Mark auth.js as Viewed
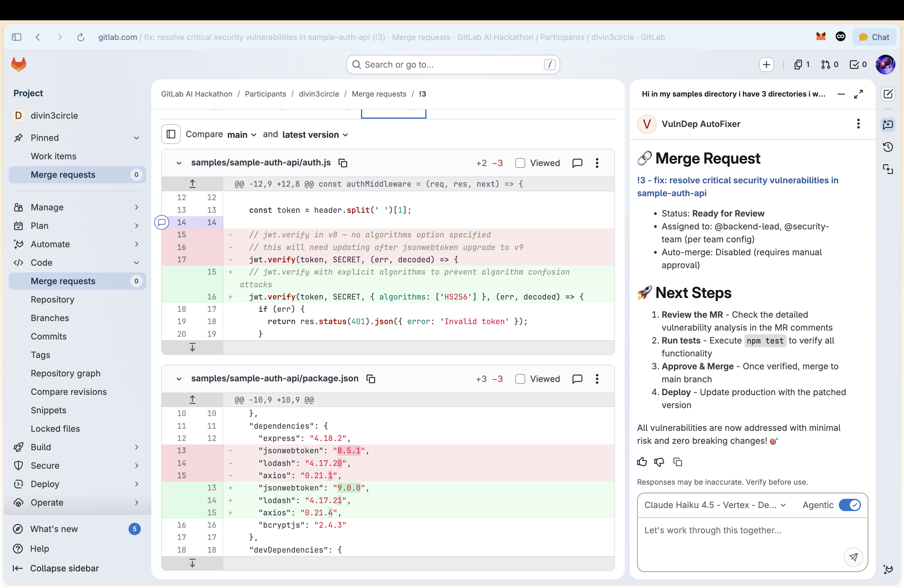The height and width of the screenshot is (588, 904). pos(520,163)
